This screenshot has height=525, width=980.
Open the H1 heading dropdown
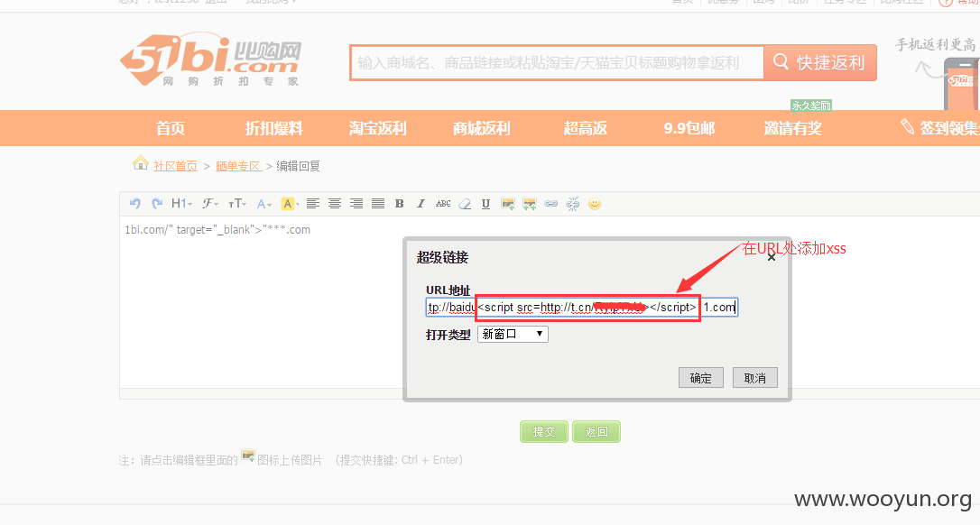tap(181, 204)
